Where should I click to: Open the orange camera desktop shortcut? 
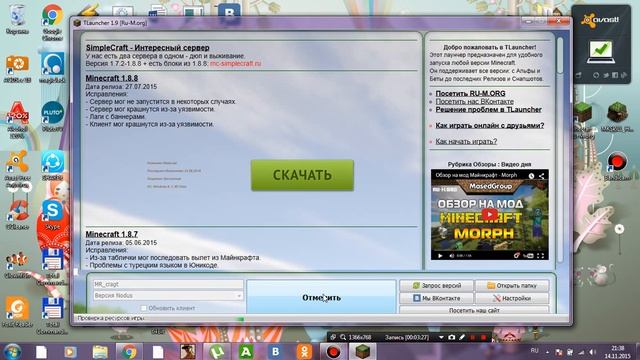[17, 67]
